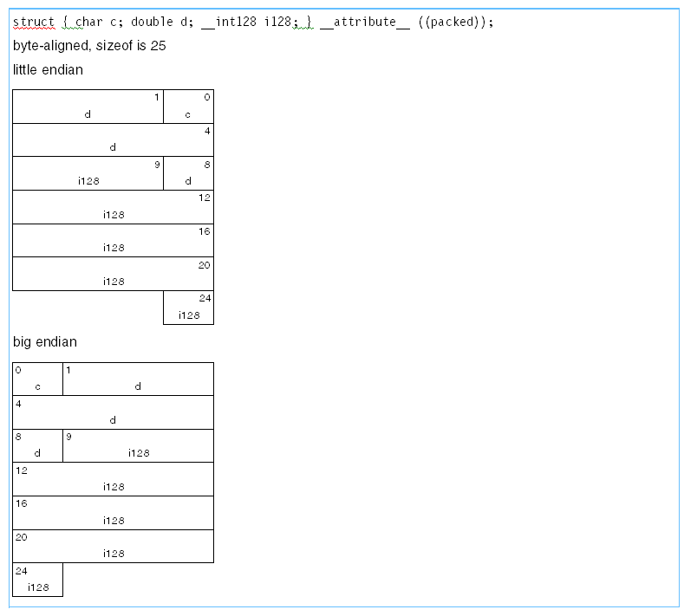Select byte 9 cell "i128" in little endian table
This screenshot has height=616, width=684.
[x=88, y=173]
